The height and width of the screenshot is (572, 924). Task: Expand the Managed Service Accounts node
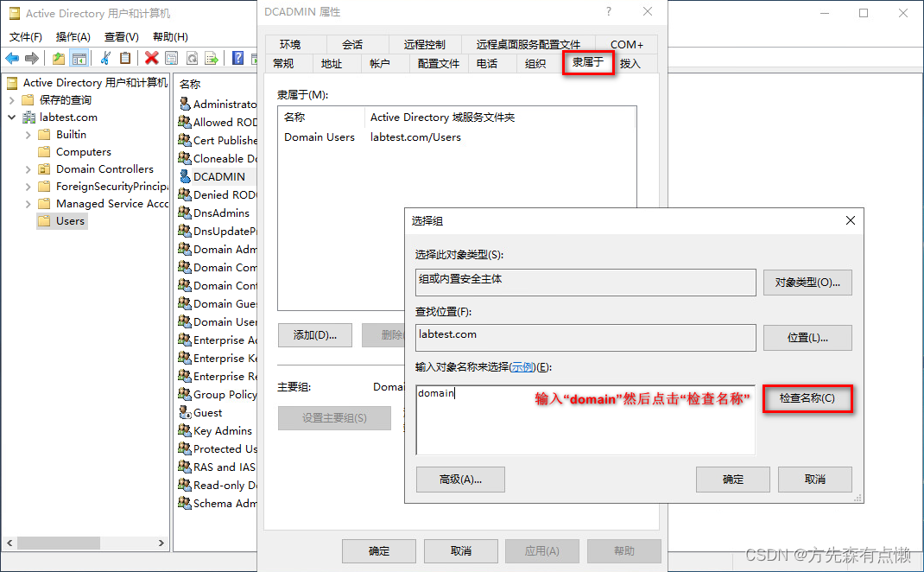[28, 204]
